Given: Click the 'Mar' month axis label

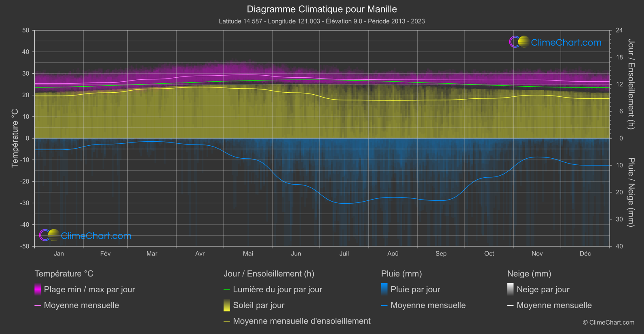Looking at the screenshot, I should pos(152,253).
